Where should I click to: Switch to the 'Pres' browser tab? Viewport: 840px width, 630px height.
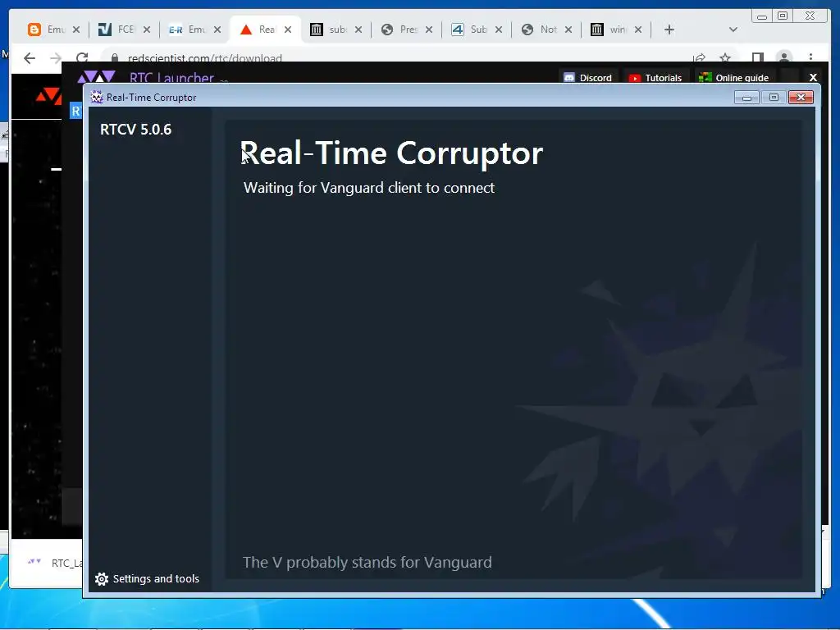click(x=400, y=30)
